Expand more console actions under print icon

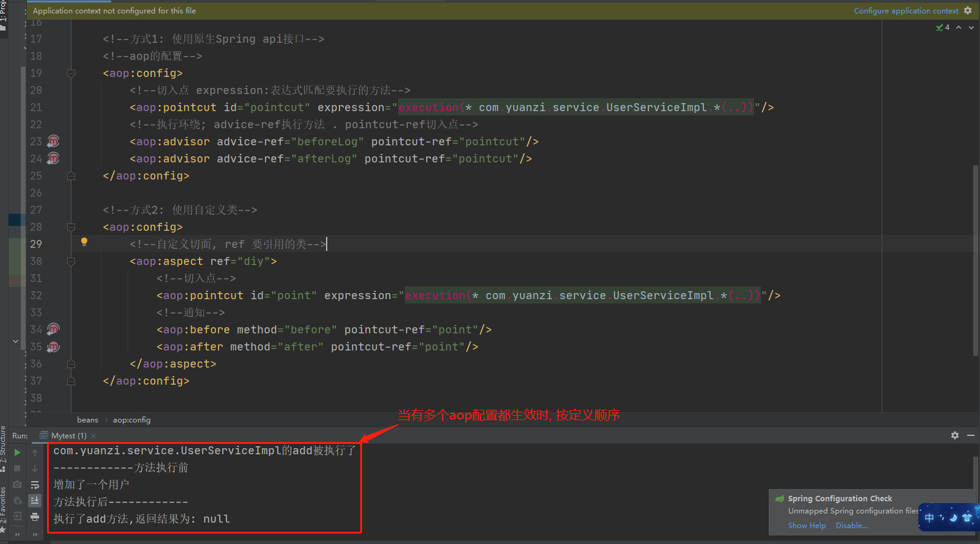tap(35, 534)
